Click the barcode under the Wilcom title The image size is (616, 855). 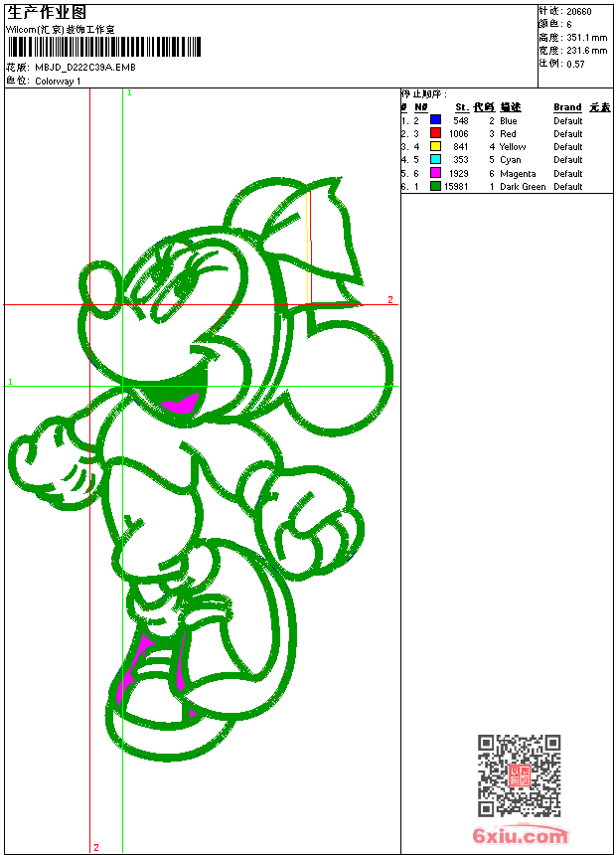pos(104,47)
